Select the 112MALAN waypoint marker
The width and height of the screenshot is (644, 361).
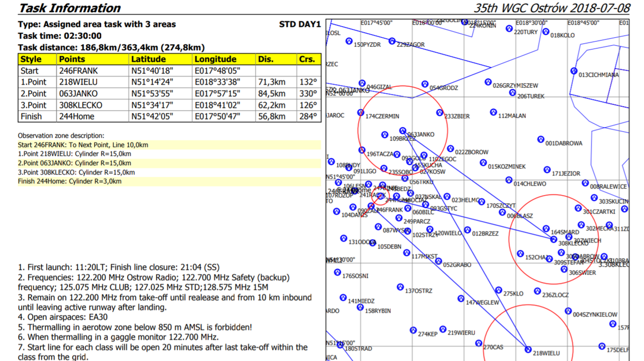coord(493,112)
